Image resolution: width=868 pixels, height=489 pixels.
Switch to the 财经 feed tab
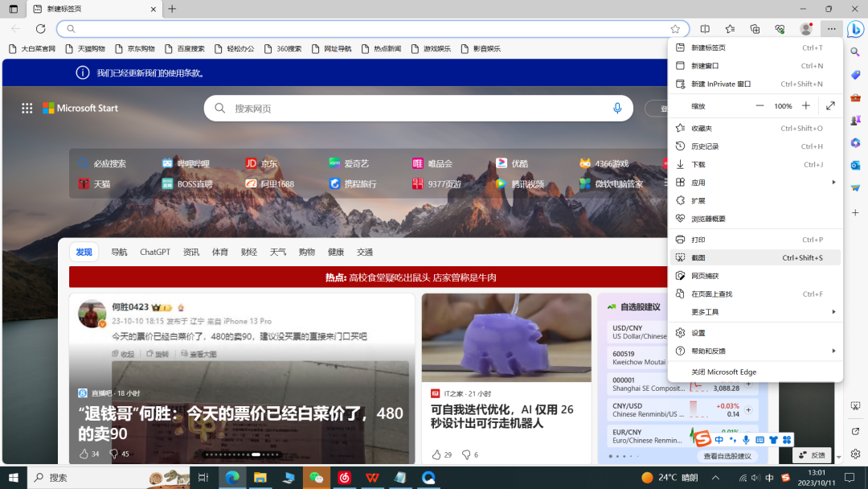coord(248,252)
